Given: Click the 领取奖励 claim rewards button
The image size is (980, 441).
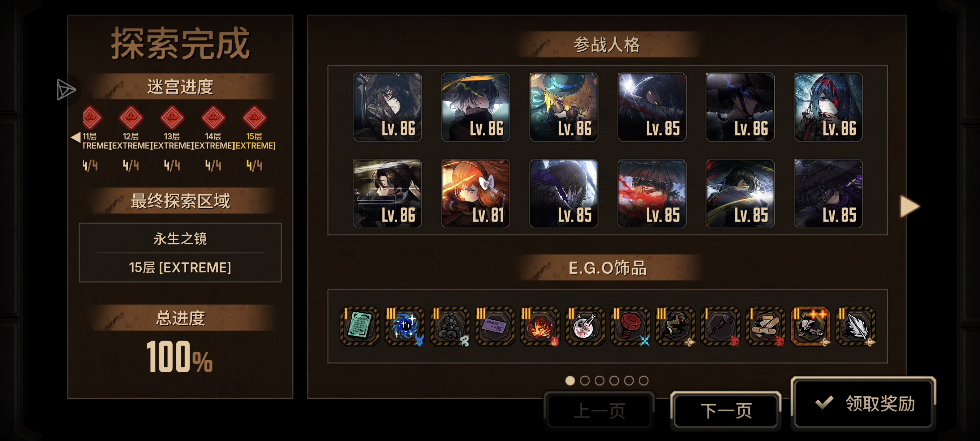Looking at the screenshot, I should 863,403.
